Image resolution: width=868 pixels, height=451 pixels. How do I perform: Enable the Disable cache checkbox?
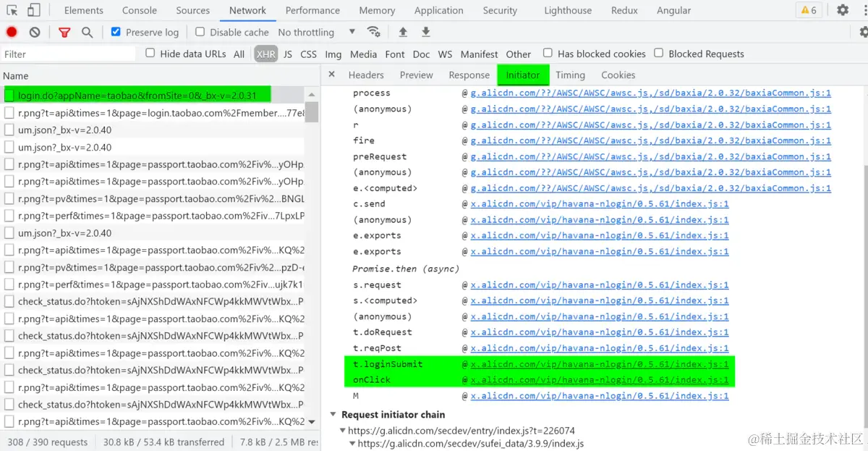pyautogui.click(x=200, y=32)
